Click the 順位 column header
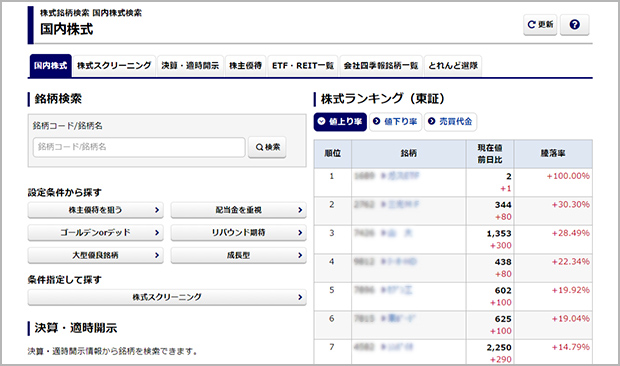 (x=333, y=153)
